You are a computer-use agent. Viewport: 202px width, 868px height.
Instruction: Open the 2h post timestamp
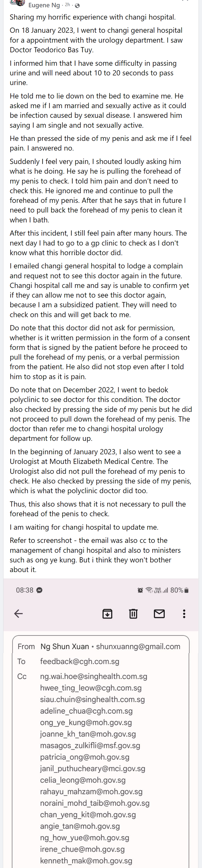click(68, 5)
